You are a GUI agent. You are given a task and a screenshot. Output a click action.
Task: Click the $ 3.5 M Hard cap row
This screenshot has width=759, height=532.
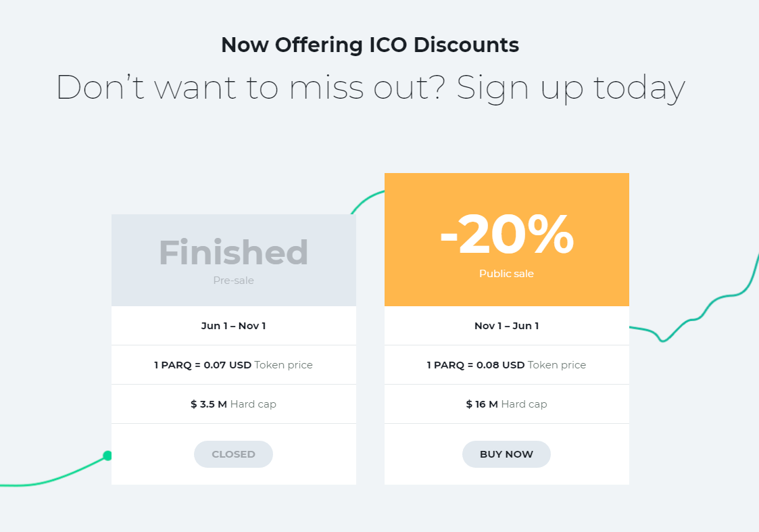tap(234, 404)
